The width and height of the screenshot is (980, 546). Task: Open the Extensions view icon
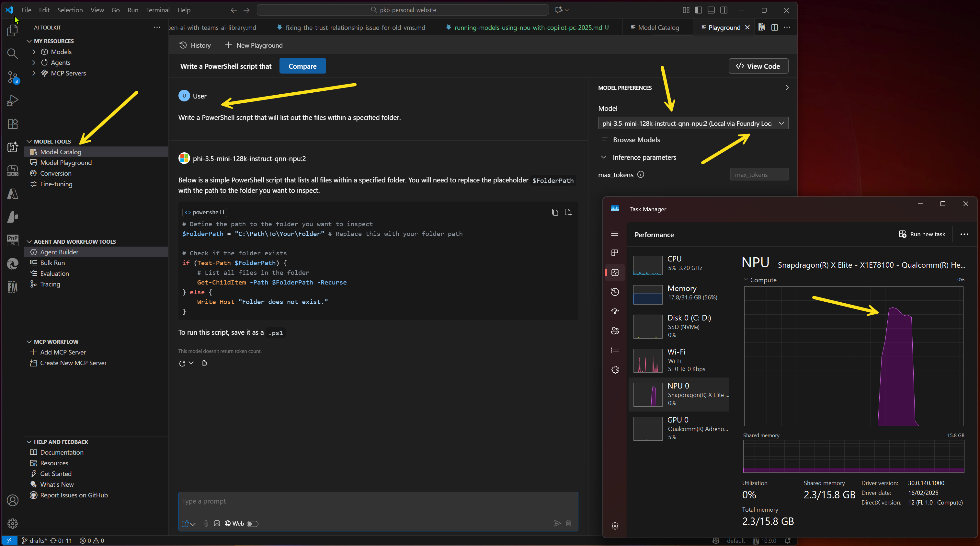coord(13,124)
